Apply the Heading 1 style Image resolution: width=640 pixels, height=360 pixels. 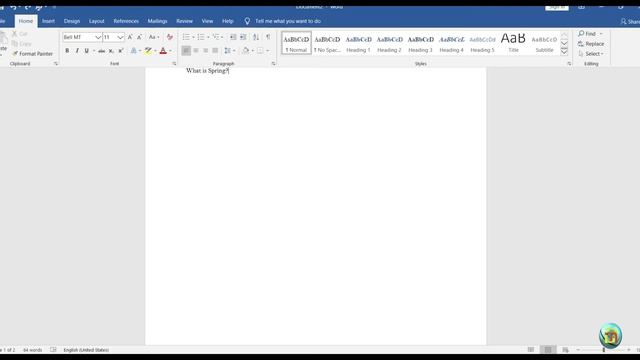point(358,43)
